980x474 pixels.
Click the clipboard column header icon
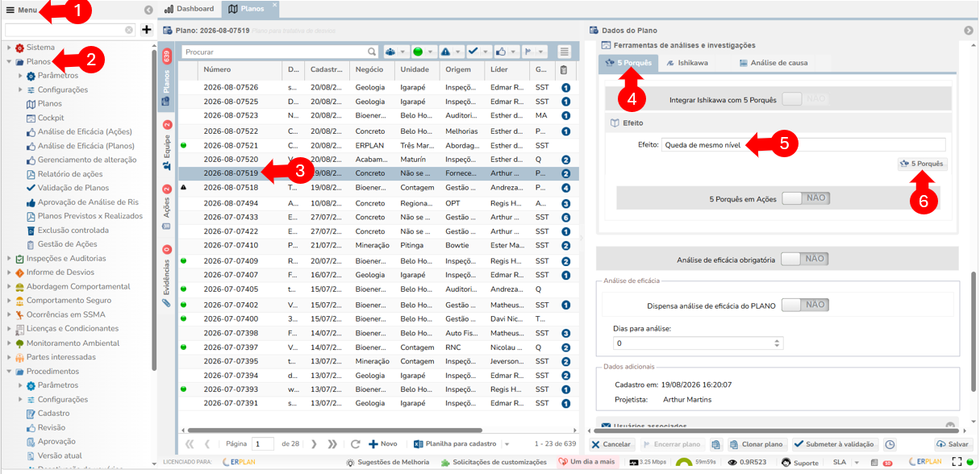pos(564,70)
